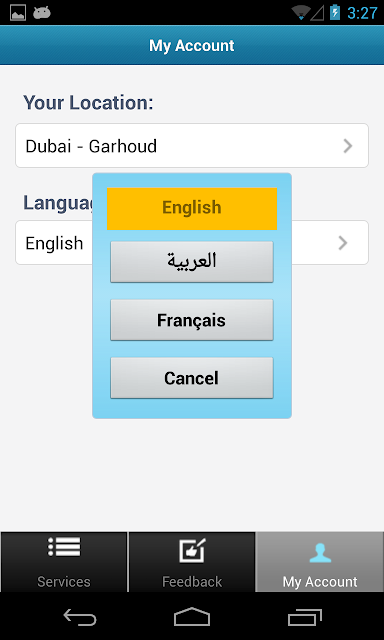This screenshot has height=640, width=384.
Task: Tap the battery charging status icon
Action: [x=335, y=12]
